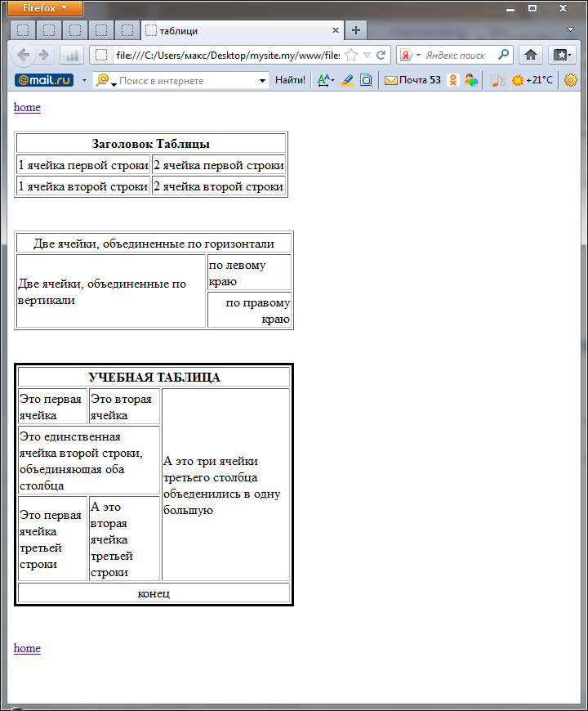Open the Мой Мир people icon
Screen dimensions: 588x711
coord(470,80)
